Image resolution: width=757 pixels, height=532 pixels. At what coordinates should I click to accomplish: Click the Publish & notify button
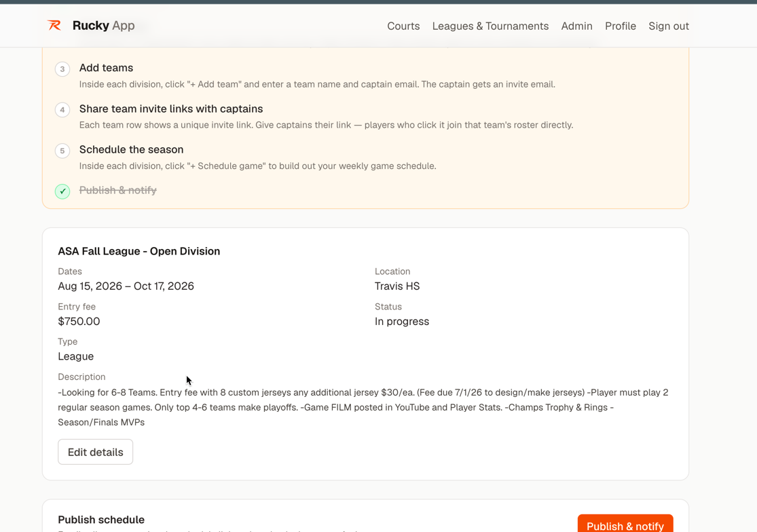(625, 524)
